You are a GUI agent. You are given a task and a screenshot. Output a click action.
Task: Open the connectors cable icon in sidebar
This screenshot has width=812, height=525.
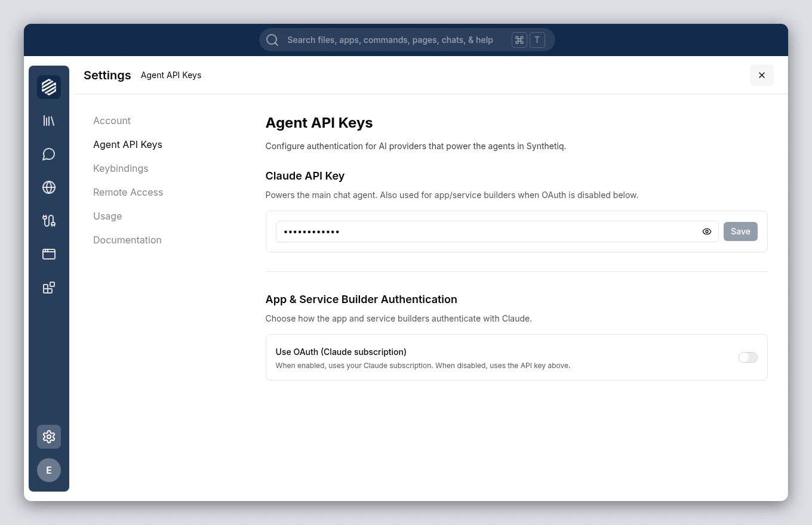point(49,221)
